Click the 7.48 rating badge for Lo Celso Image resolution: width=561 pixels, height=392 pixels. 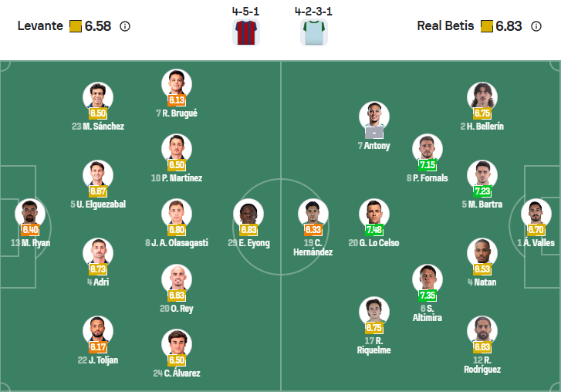tap(374, 229)
